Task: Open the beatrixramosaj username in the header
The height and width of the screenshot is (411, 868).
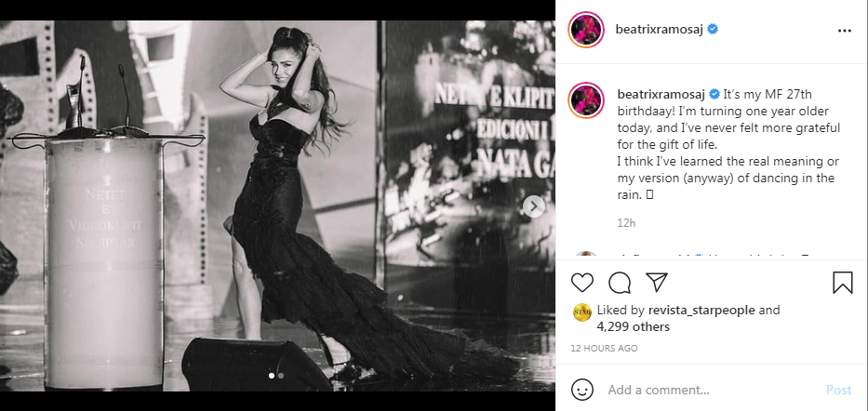Action: click(x=660, y=29)
